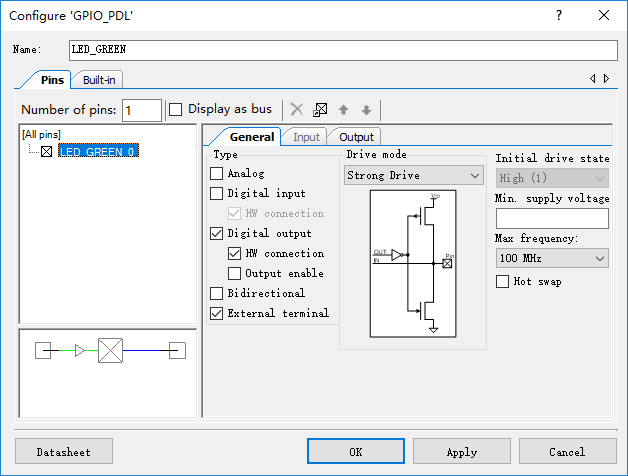The width and height of the screenshot is (628, 476).
Task: Select LED_GREEN_0 in the pin tree
Action: coord(98,151)
